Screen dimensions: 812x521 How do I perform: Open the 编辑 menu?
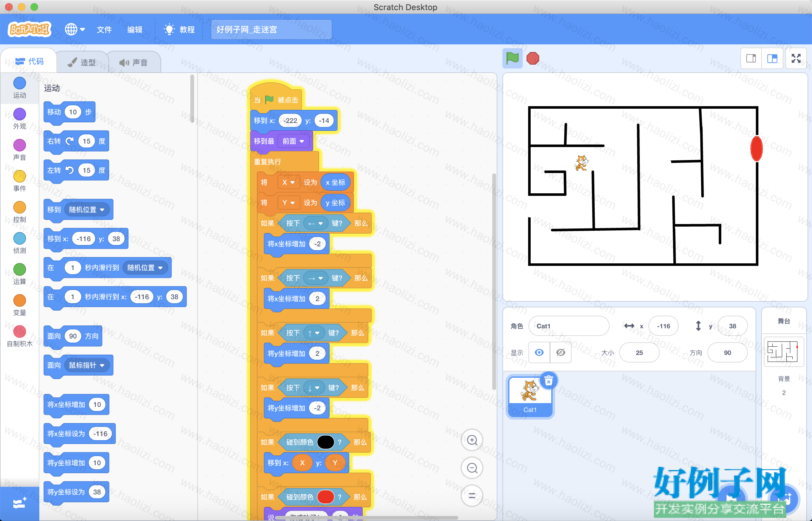tap(134, 29)
